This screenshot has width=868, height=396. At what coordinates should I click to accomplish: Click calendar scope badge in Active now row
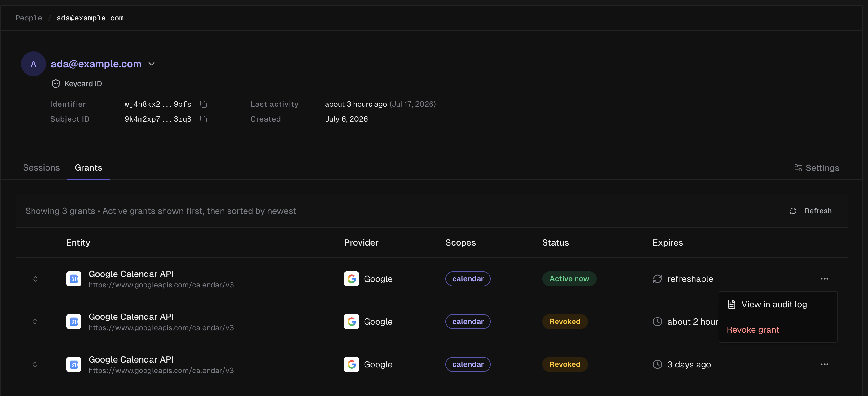tap(468, 279)
